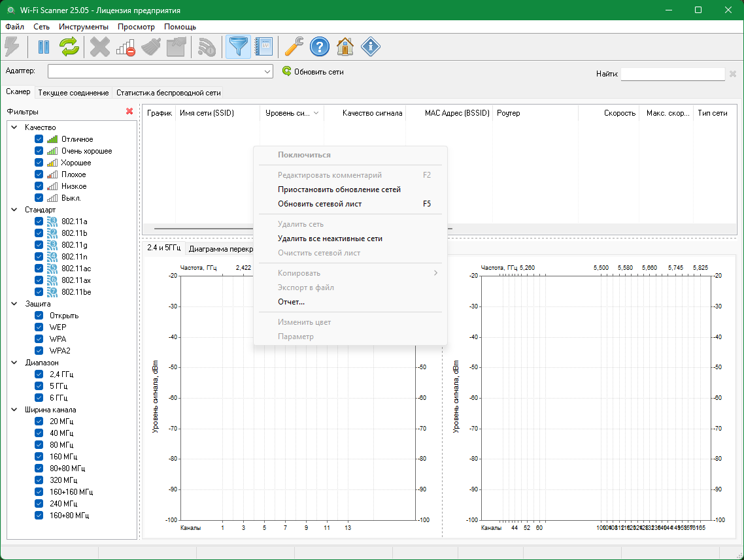Toggle the Открыть security checkbox
This screenshot has height=560, width=744.
pos(39,316)
